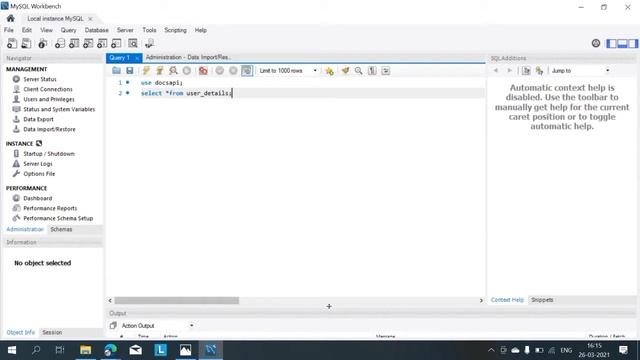Open Performance Schema Setup
This screenshot has width=640, height=360.
tap(58, 218)
